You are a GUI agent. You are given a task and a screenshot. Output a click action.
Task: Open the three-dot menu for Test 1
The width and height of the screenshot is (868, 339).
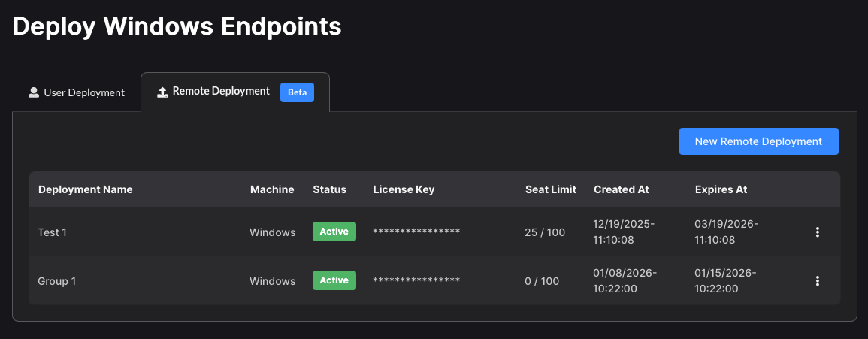tap(817, 232)
